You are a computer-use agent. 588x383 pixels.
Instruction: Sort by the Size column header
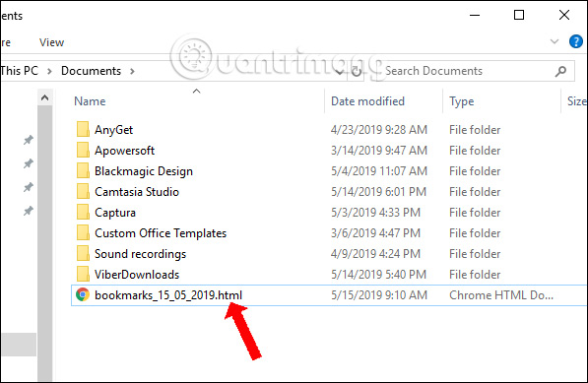pyautogui.click(x=577, y=101)
